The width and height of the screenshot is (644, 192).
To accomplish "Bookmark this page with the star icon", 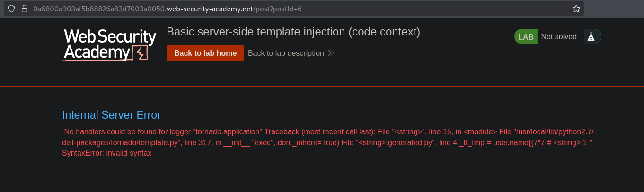I will (576, 9).
